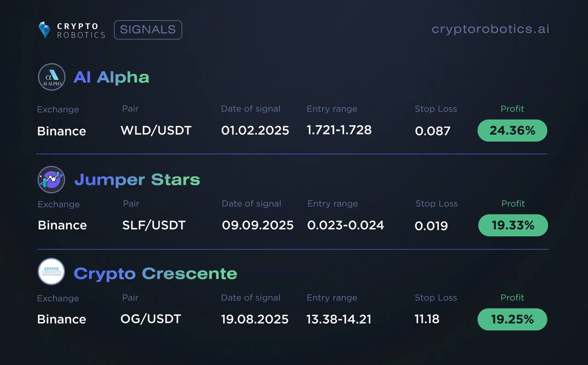Click the CRYPTO ROBOTICS brand text
588x365 pixels.
tap(81, 30)
